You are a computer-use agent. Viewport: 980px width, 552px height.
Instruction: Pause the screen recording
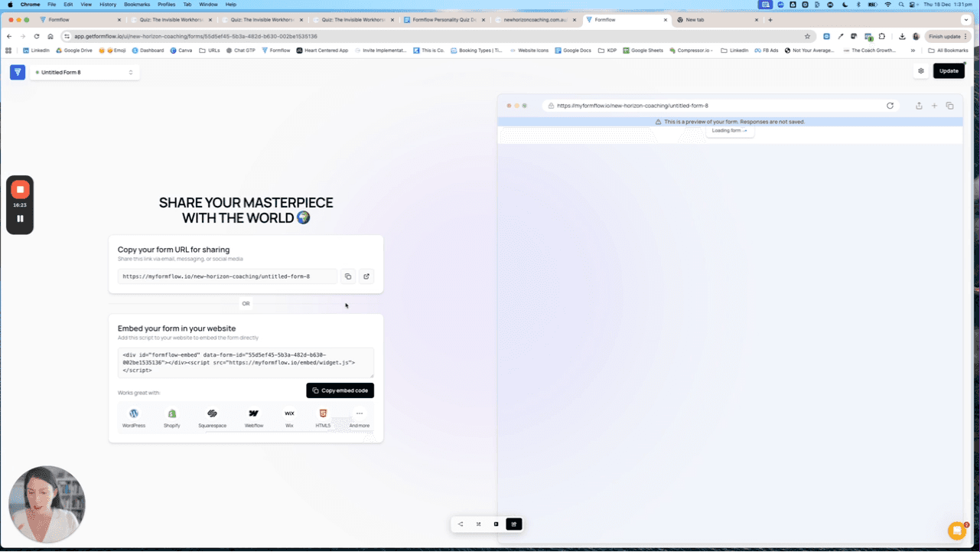click(21, 219)
